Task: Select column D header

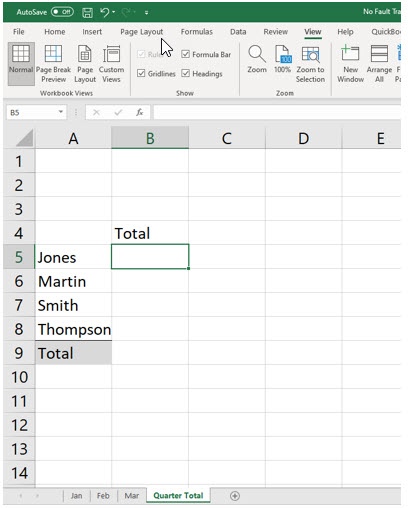Action: click(x=304, y=138)
